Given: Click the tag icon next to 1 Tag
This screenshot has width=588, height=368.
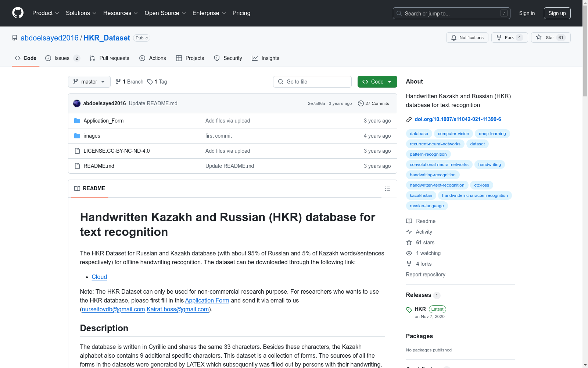Looking at the screenshot, I should pyautogui.click(x=150, y=82).
